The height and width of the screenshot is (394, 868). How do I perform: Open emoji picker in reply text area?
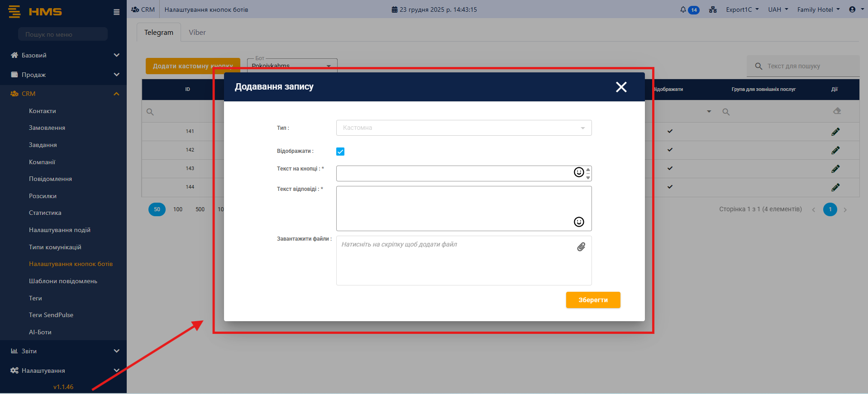[579, 222]
